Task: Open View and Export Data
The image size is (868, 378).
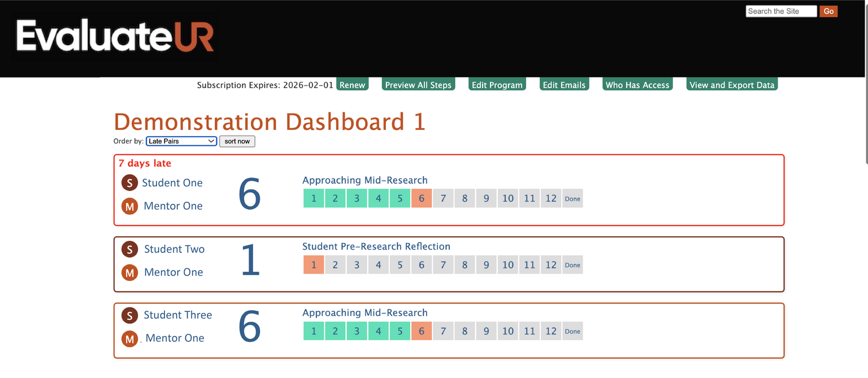Action: [x=732, y=85]
